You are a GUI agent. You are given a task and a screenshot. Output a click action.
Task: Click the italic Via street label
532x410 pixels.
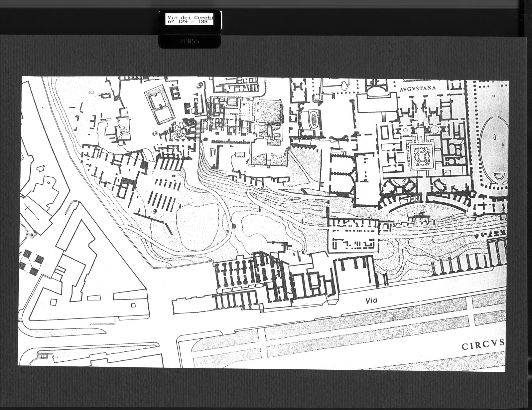tap(370, 301)
